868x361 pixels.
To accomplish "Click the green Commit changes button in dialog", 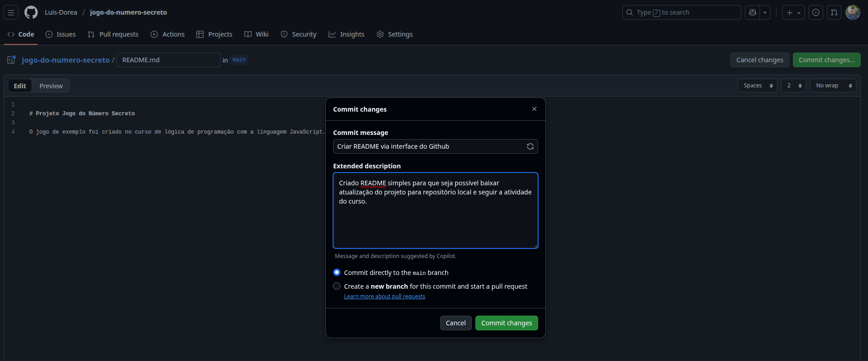I will pyautogui.click(x=507, y=323).
